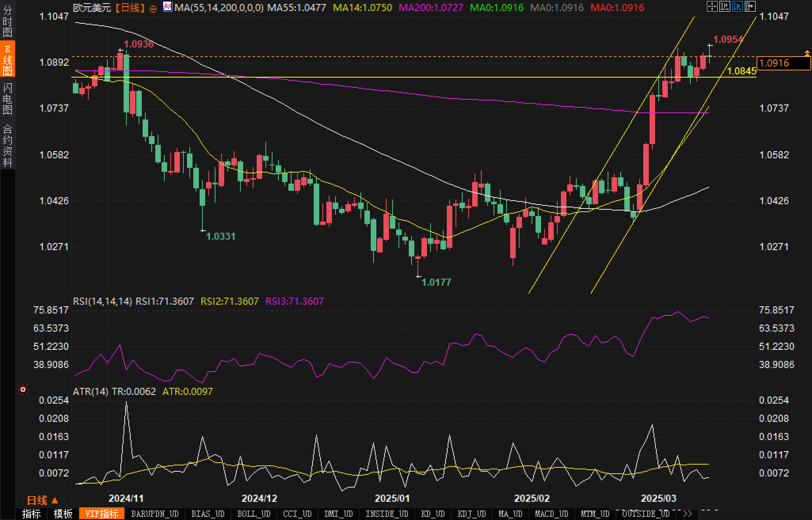Click the orange double-arrow price marker
812x520 pixels.
click(x=807, y=53)
